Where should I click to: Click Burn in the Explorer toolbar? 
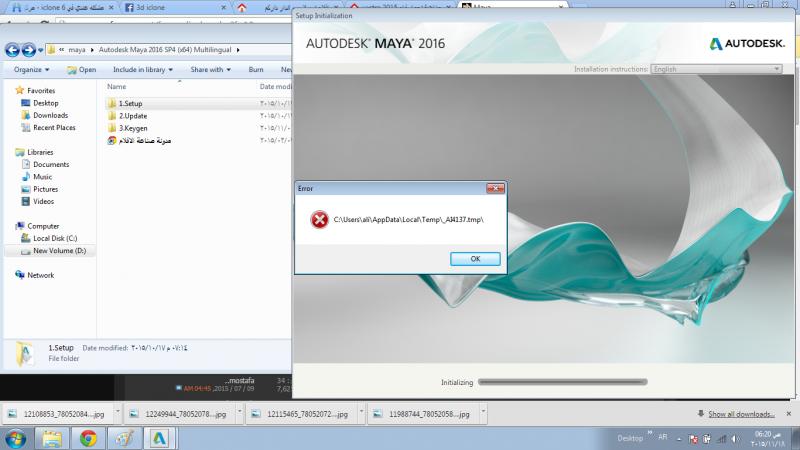(x=256, y=69)
